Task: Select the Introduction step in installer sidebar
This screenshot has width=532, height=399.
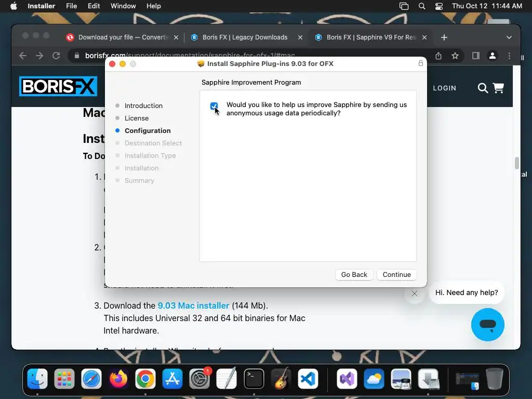Action: tap(143, 105)
